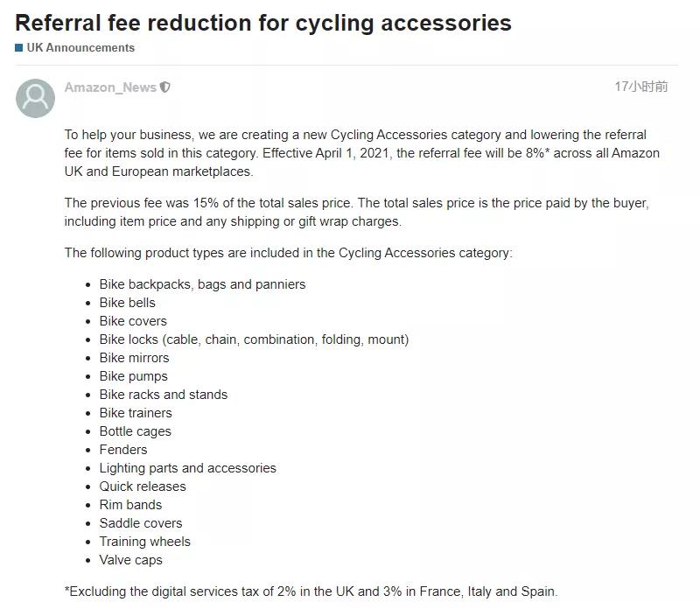Click the moderator shield icon beside Amazon_News
The height and width of the screenshot is (609, 700).
pos(165,87)
